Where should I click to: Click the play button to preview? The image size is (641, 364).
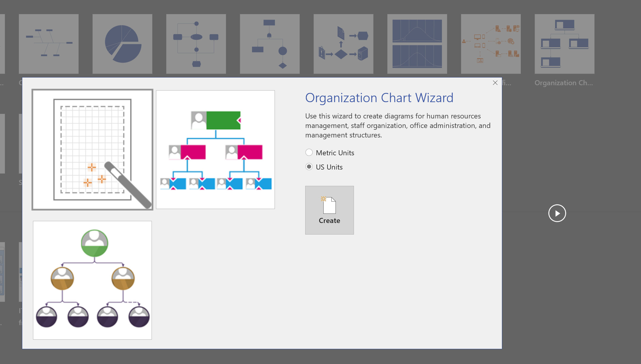pyautogui.click(x=557, y=213)
